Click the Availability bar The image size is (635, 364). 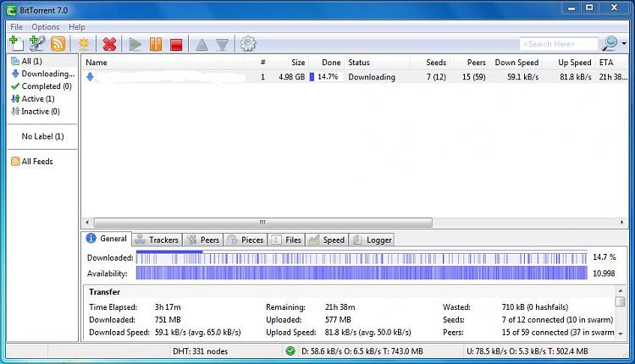click(x=362, y=273)
